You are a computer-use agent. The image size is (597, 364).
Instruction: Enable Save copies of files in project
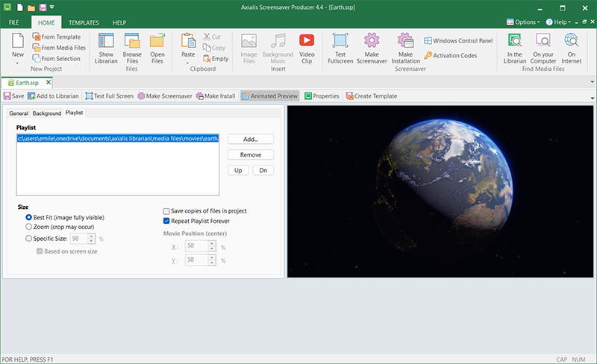(x=166, y=211)
